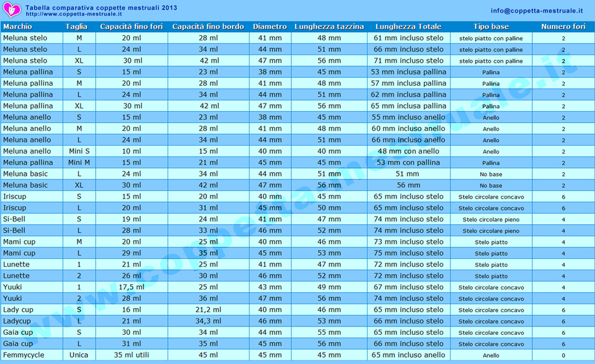The height and width of the screenshot is (364, 595).
Task: Click the info@coppetta-mestruale.it email address
Action: tap(537, 11)
